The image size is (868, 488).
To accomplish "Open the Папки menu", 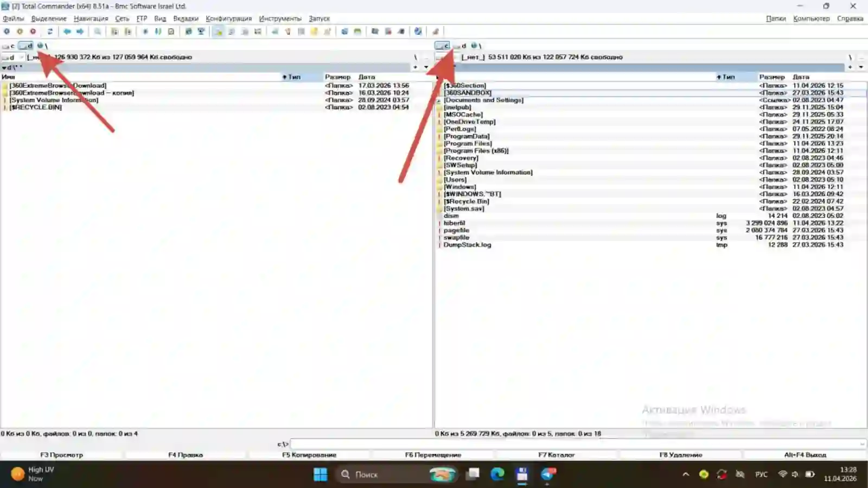I will (776, 18).
